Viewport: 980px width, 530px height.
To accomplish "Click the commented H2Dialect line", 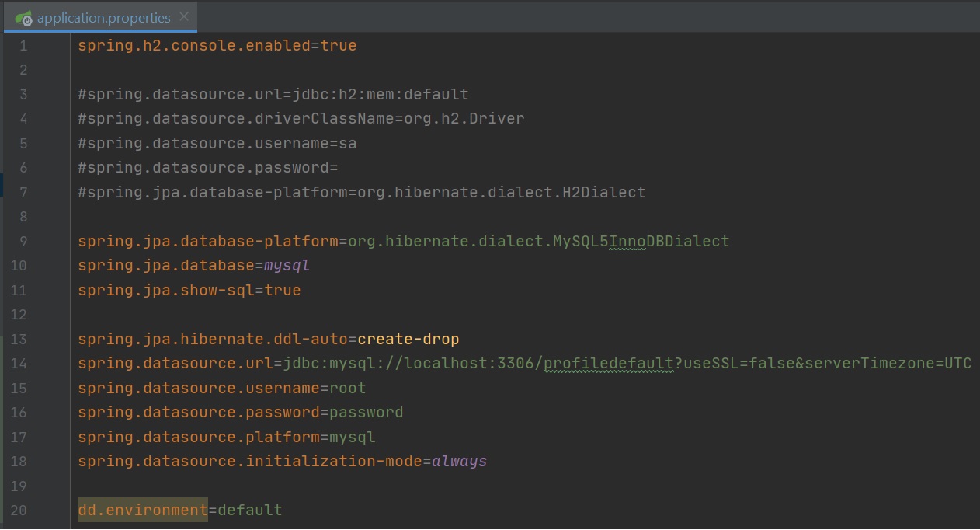I will 361,192.
